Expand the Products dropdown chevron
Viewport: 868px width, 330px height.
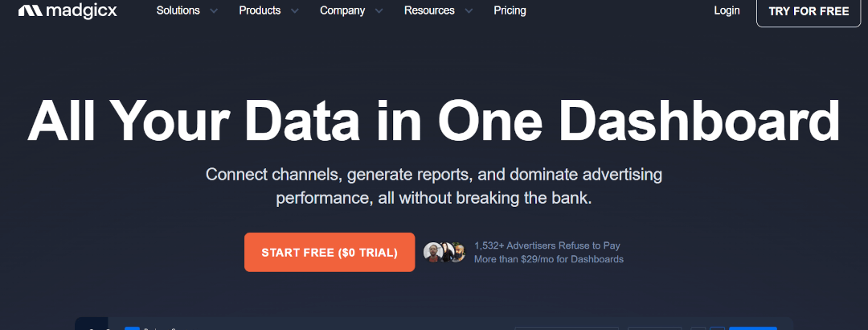coord(294,11)
